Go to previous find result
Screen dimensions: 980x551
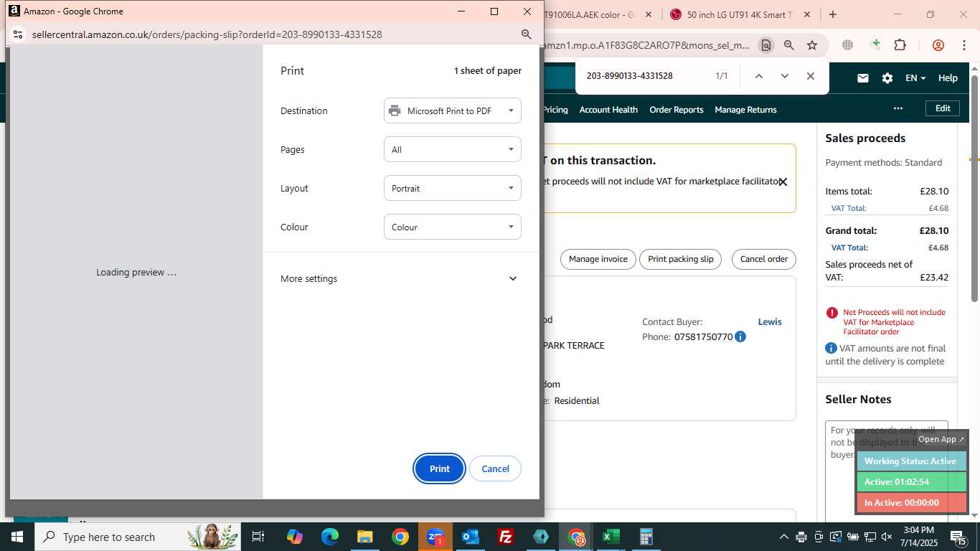click(758, 76)
